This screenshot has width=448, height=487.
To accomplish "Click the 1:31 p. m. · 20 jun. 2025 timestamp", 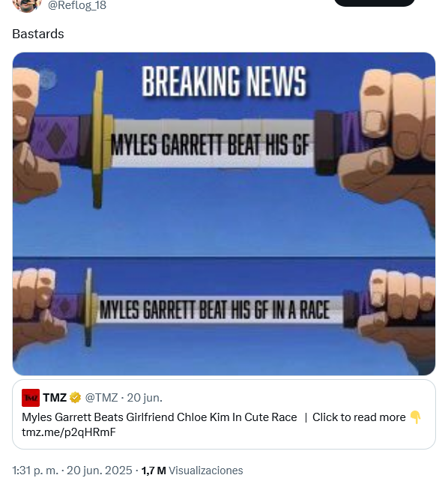I will (72, 471).
